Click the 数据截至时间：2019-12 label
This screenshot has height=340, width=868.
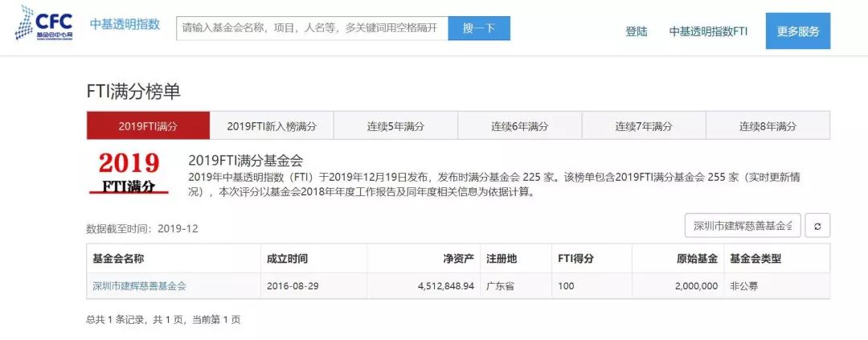coord(142,229)
